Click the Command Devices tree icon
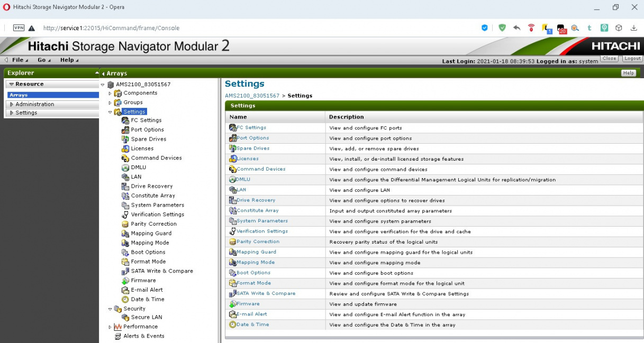This screenshot has height=343, width=644. [x=125, y=158]
